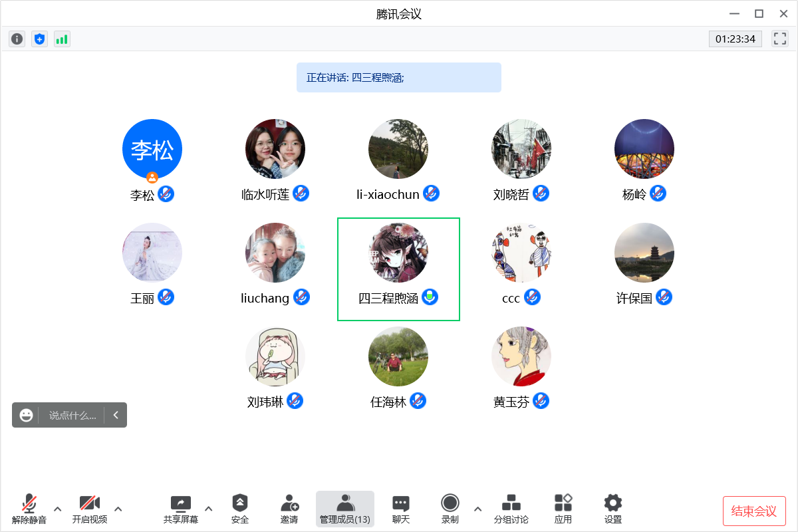
Task: Close the 腾讯会议 window
Action: point(783,13)
